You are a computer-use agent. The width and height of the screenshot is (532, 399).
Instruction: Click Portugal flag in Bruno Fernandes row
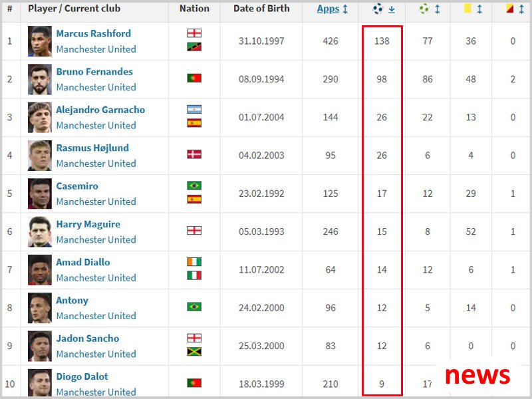(194, 78)
